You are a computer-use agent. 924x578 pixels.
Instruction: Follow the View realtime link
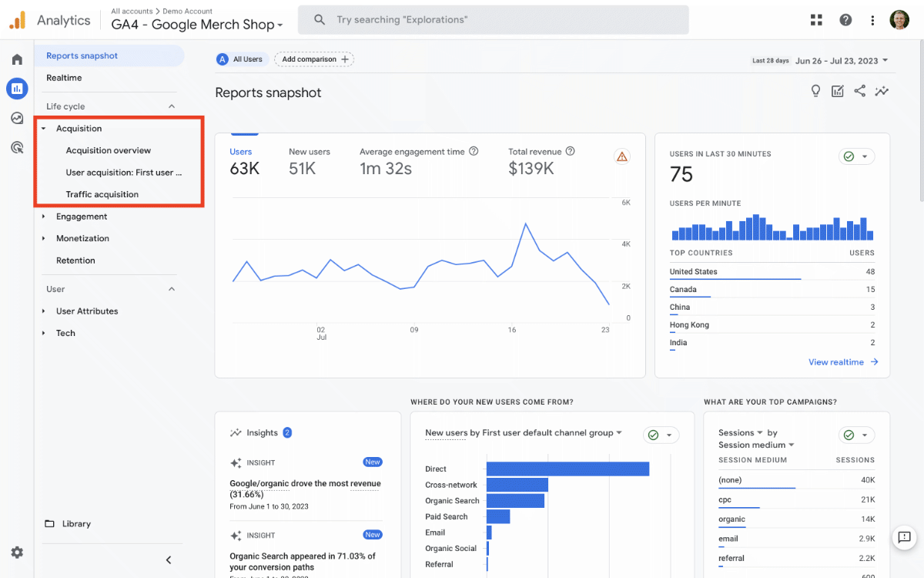pos(837,361)
